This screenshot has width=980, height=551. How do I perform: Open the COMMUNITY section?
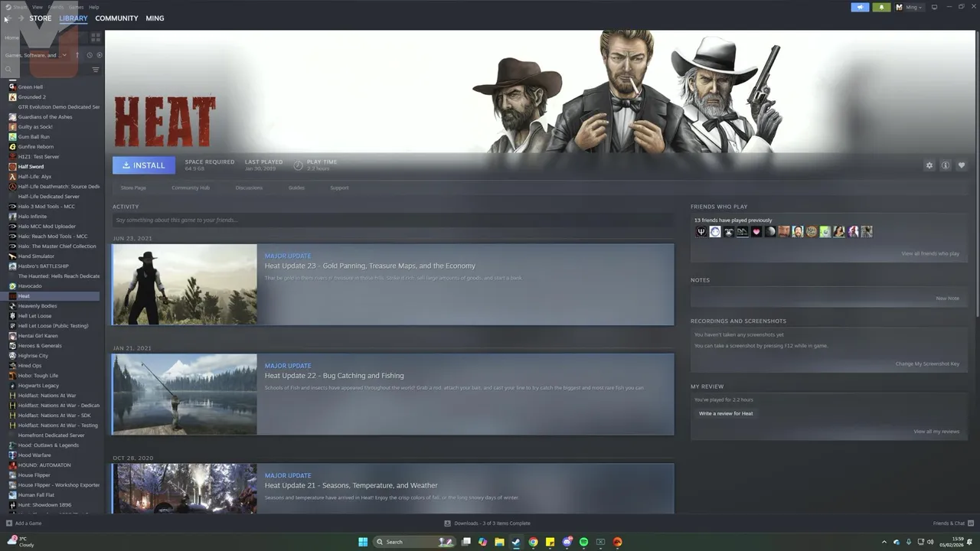coord(117,18)
